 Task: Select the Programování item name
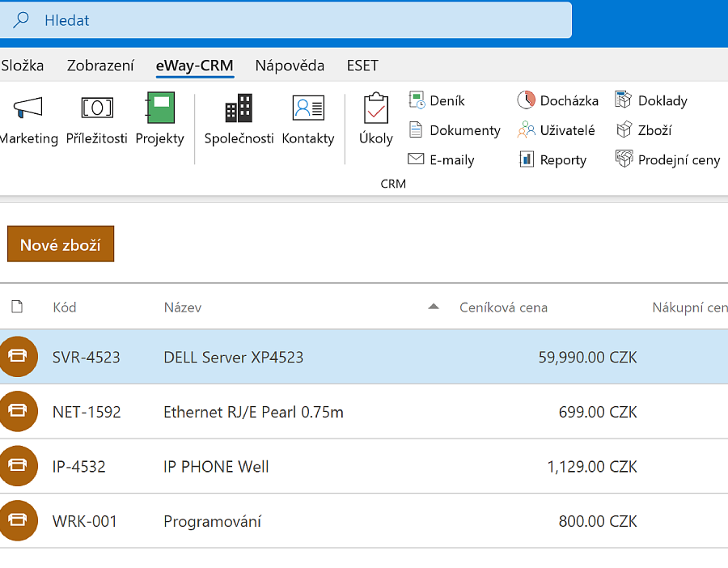212,522
